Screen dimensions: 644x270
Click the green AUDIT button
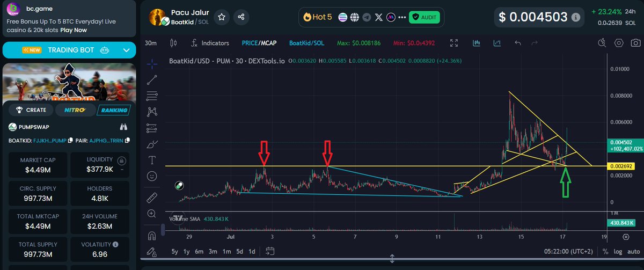(425, 17)
